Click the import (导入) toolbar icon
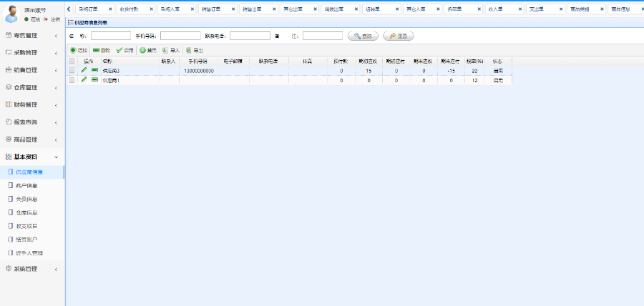 [165, 51]
